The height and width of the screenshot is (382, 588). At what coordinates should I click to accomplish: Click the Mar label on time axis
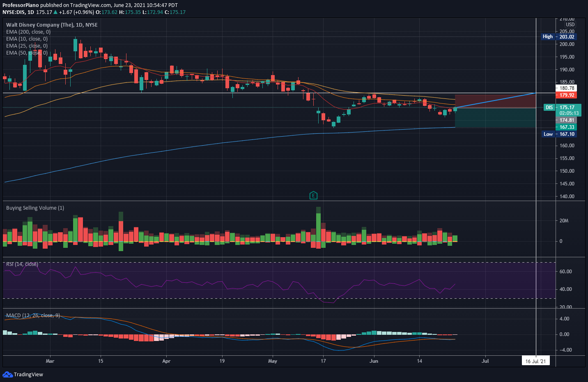coord(50,361)
